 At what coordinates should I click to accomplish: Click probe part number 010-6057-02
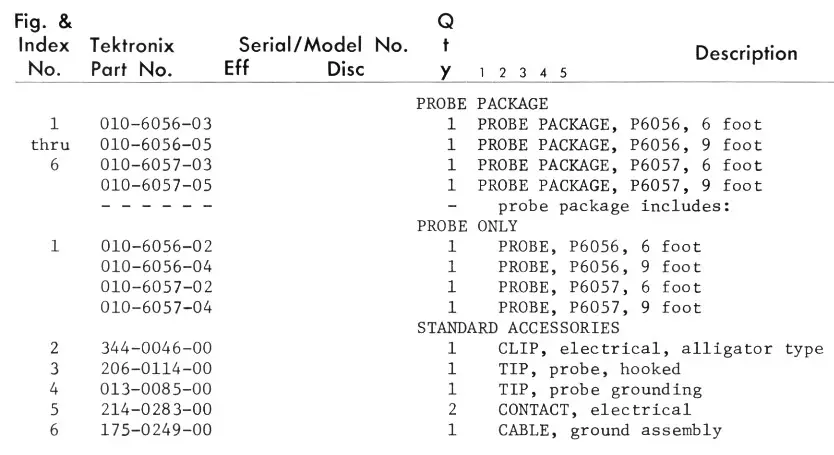(x=157, y=287)
